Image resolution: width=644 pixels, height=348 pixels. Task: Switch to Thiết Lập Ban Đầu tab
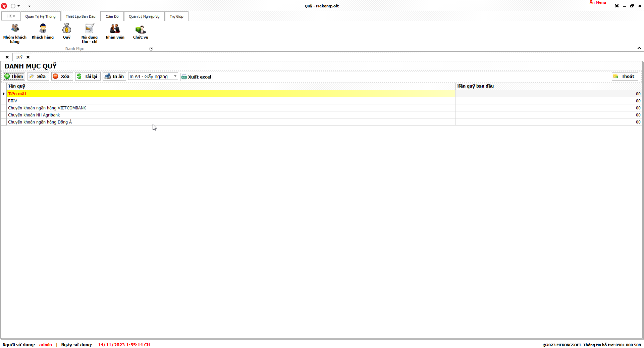pyautogui.click(x=80, y=16)
